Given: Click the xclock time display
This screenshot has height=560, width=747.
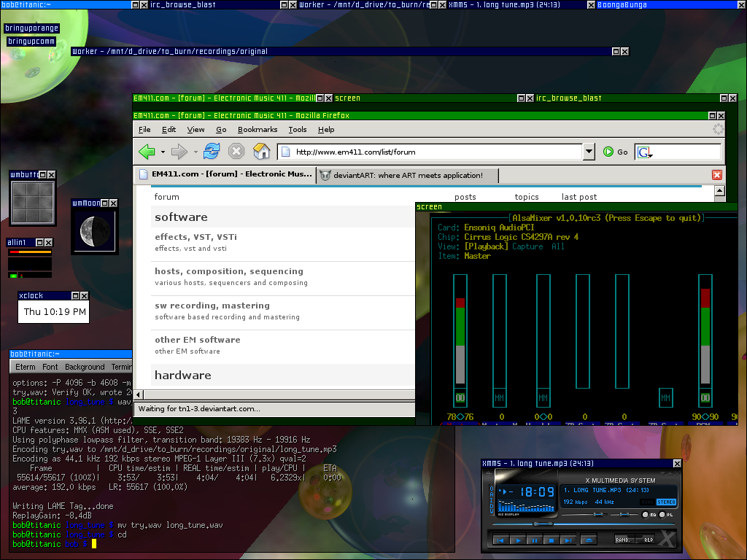Looking at the screenshot, I should (x=55, y=312).
